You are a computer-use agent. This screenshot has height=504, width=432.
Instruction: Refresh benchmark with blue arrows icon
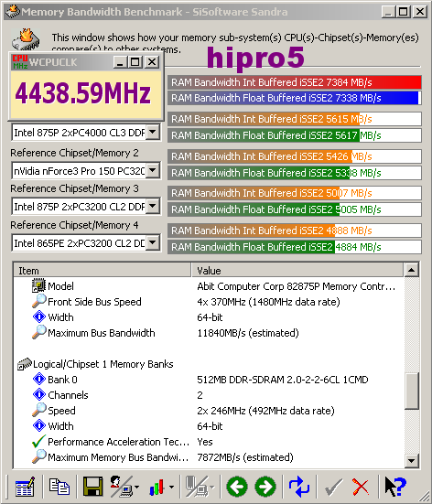[x=299, y=487]
